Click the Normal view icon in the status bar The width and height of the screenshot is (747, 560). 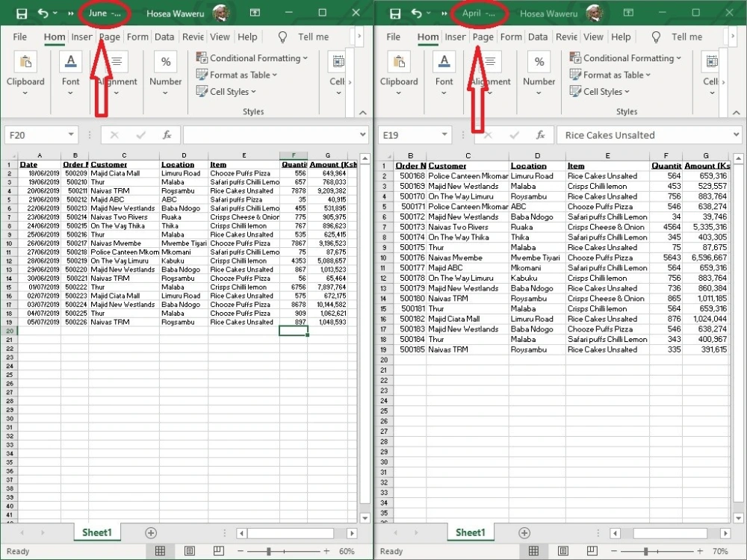(x=159, y=551)
